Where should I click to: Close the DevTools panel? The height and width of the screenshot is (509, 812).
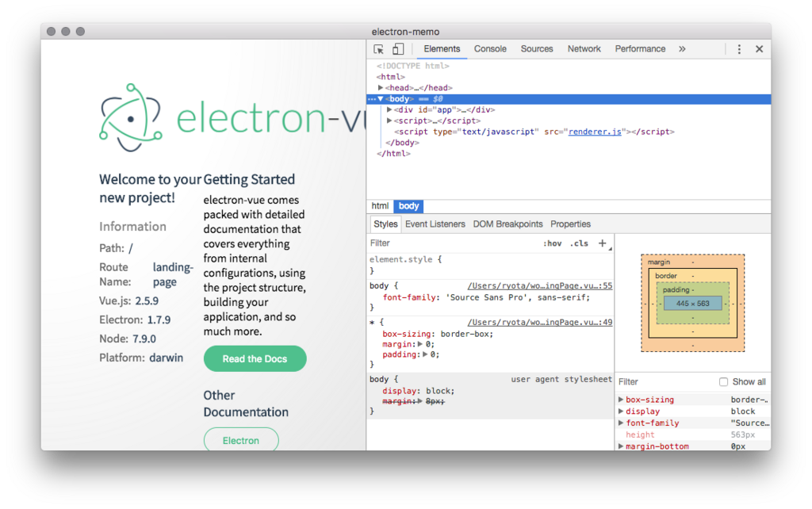coord(759,49)
